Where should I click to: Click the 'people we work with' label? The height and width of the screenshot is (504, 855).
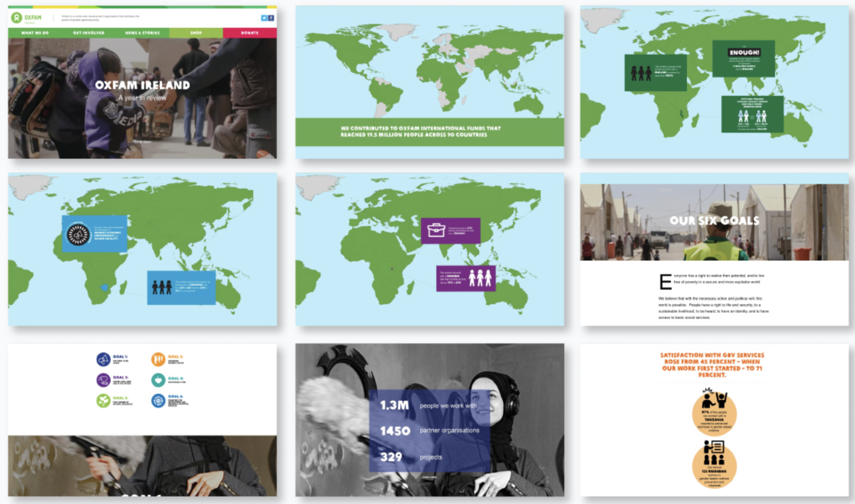pyautogui.click(x=448, y=406)
